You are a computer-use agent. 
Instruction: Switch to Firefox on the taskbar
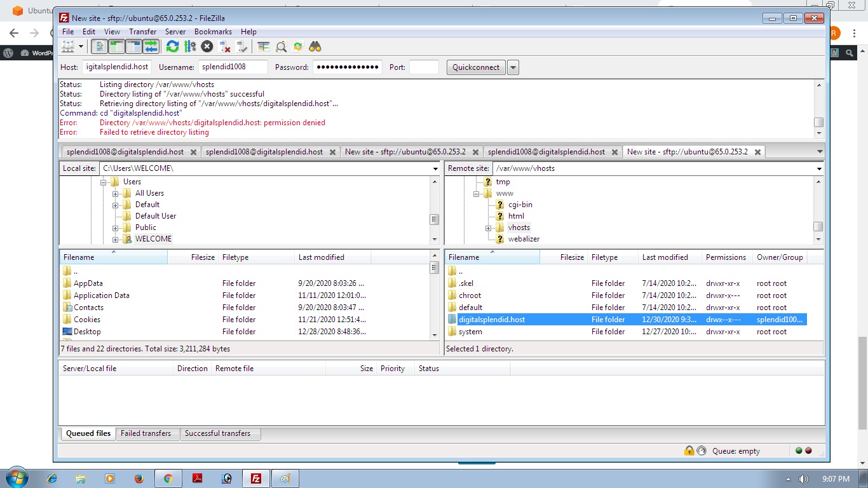click(139, 478)
